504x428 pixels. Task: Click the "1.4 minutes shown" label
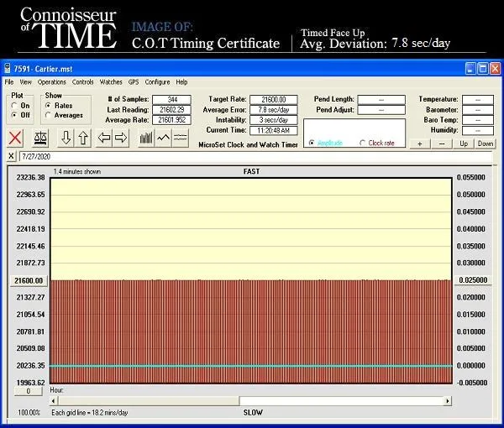77,172
